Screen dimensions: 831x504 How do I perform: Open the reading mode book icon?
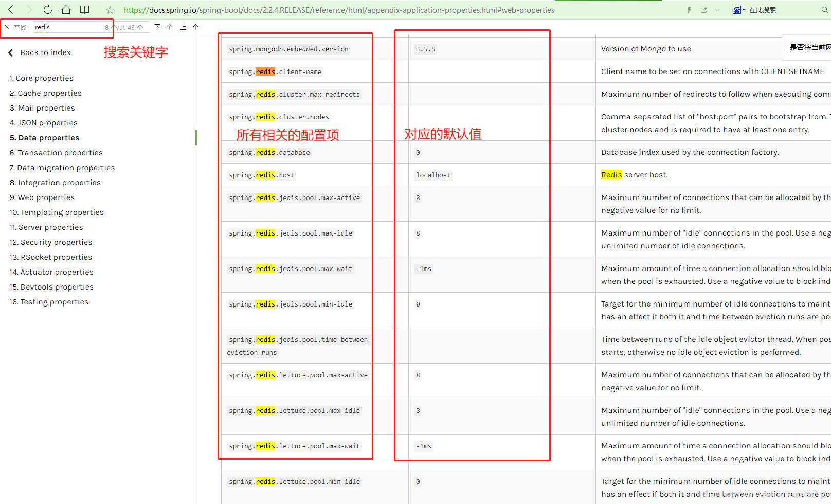(85, 10)
